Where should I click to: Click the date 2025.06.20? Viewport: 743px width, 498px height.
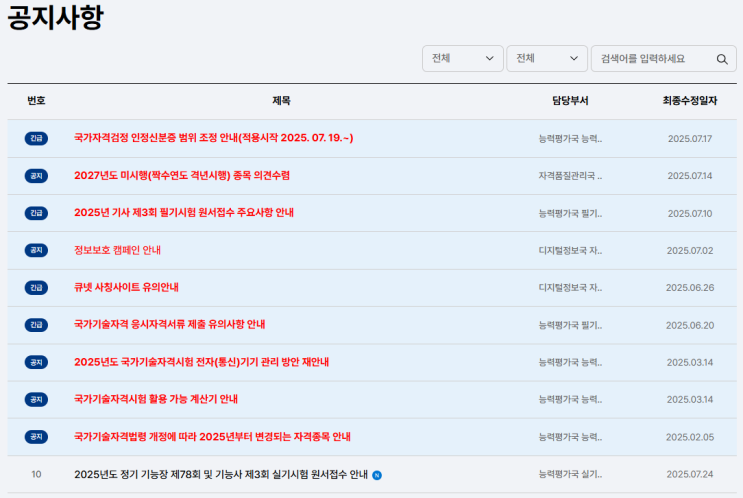coord(690,326)
